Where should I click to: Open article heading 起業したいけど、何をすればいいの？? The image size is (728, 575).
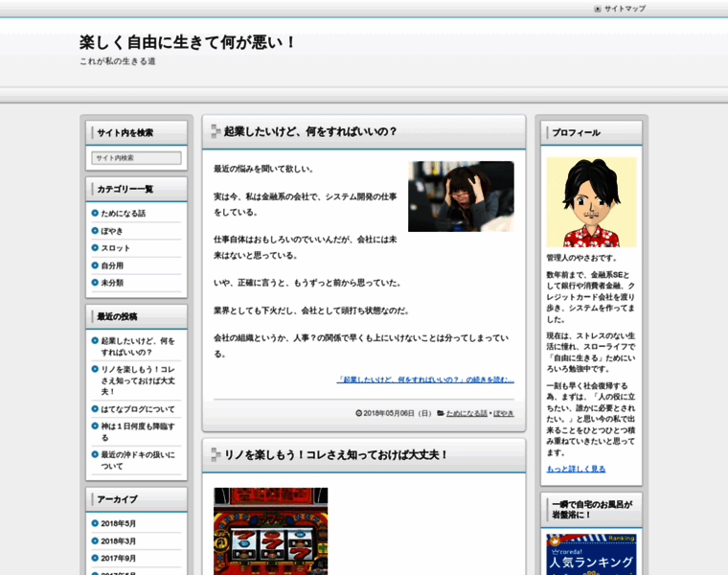point(310,131)
